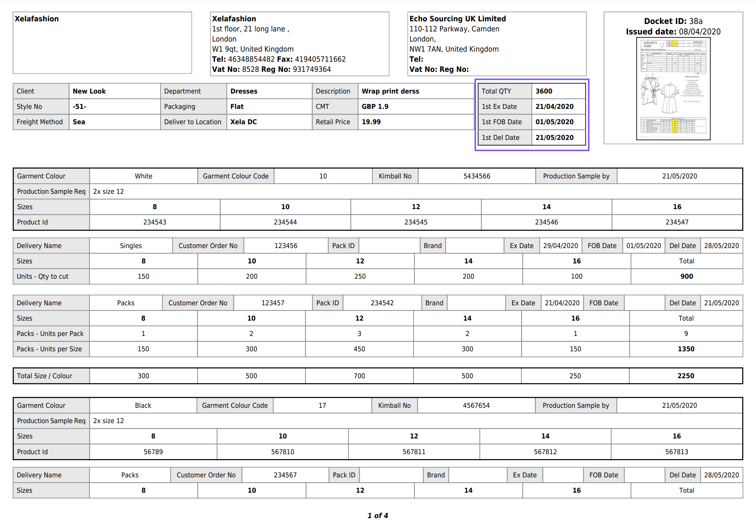The image size is (756, 532).
Task: Click the New Look client value
Action: click(89, 91)
